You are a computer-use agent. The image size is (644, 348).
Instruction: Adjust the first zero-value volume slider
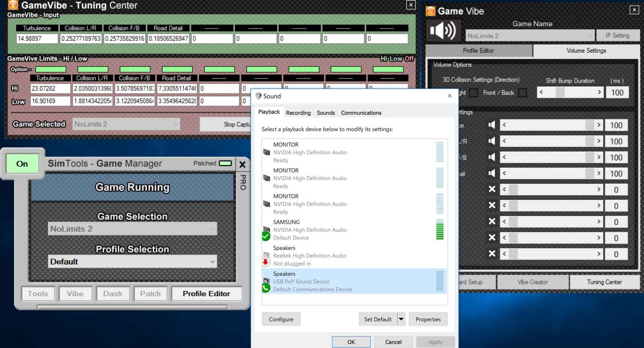pyautogui.click(x=551, y=189)
